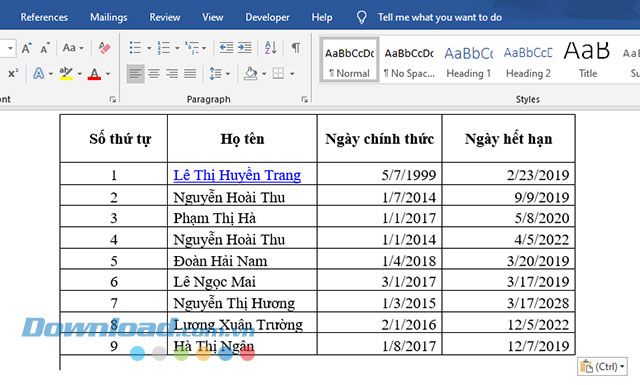Image resolution: width=640 pixels, height=385 pixels.
Task: Open font size dropdown arrow
Action: [10, 48]
